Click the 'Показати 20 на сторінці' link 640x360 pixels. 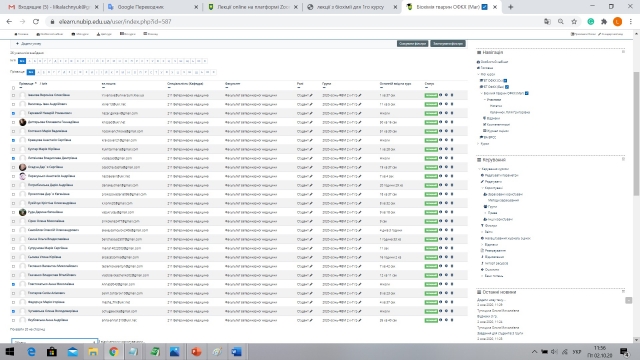click(27, 329)
